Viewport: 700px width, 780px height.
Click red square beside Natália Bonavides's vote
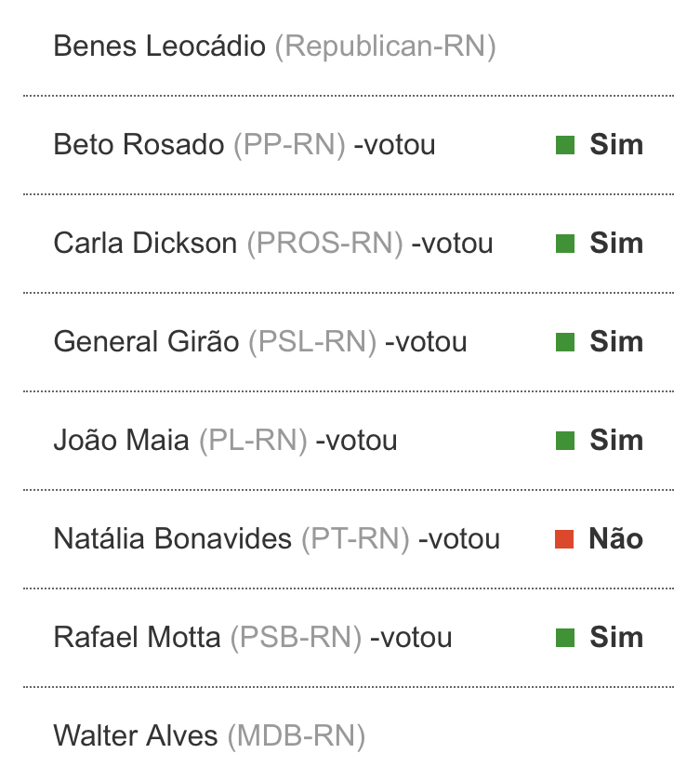564,539
